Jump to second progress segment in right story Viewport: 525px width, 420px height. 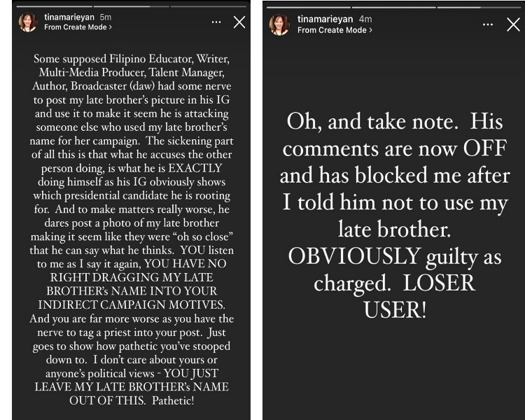(393, 7)
